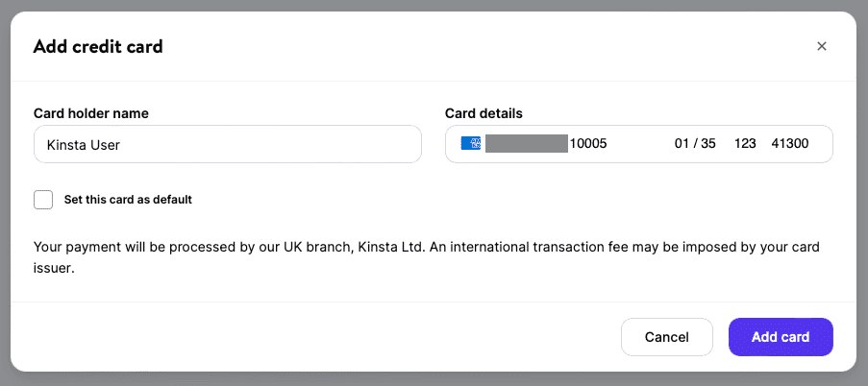Click empty space between card number and expiry
The width and height of the screenshot is (868, 386).
point(639,144)
